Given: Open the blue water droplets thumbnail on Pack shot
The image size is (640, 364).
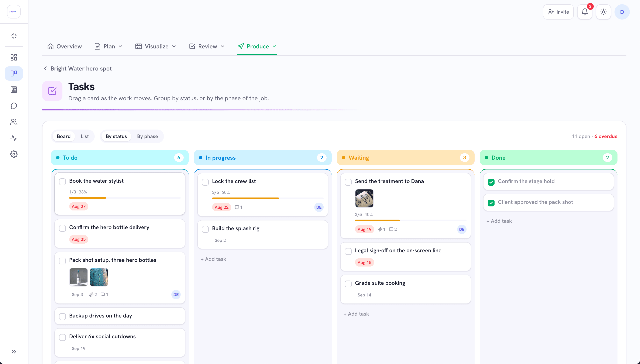Looking at the screenshot, I should coord(99,277).
